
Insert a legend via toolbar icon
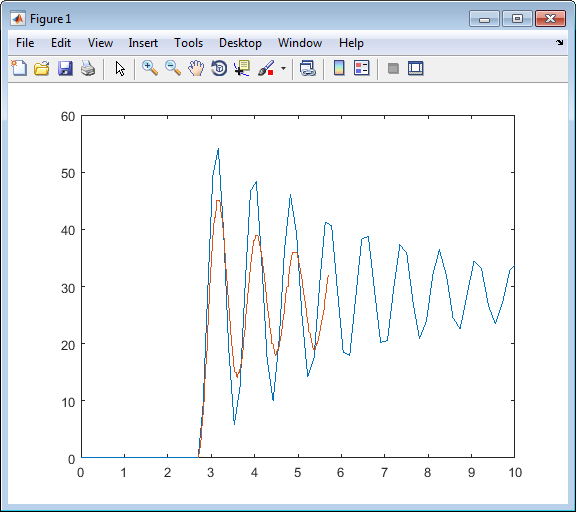[361, 68]
